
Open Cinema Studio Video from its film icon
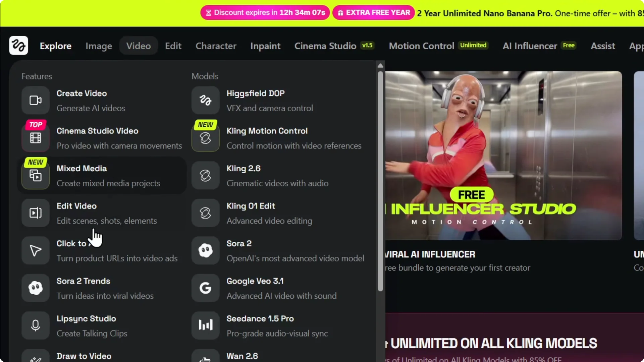coord(35,137)
